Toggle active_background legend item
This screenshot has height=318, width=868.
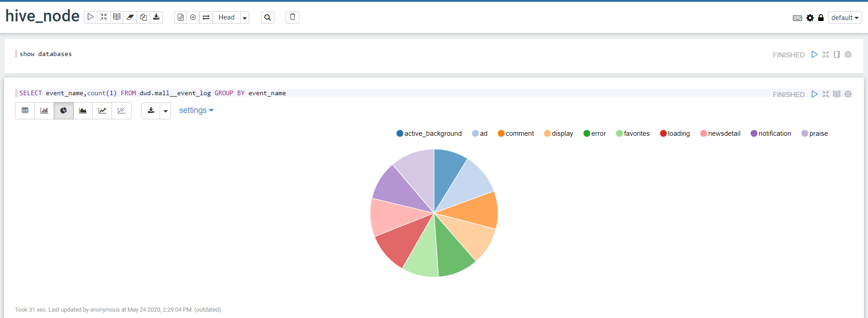click(429, 133)
